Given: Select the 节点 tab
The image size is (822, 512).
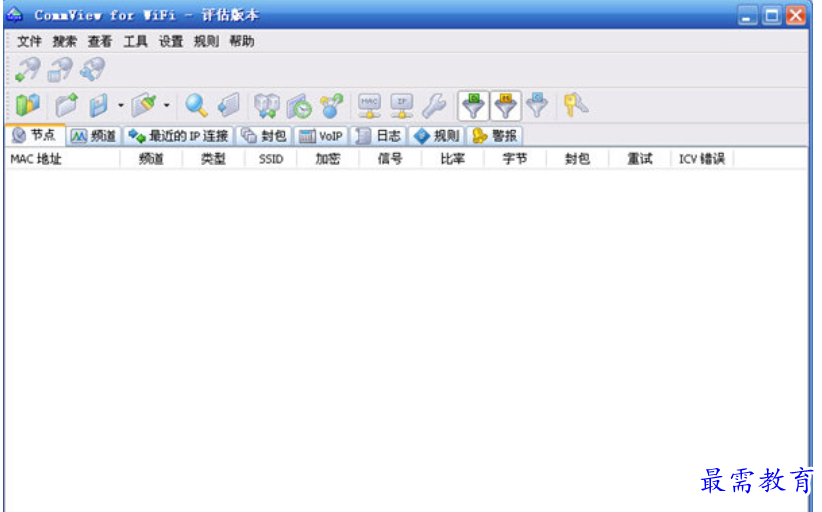Looking at the screenshot, I should (35, 135).
